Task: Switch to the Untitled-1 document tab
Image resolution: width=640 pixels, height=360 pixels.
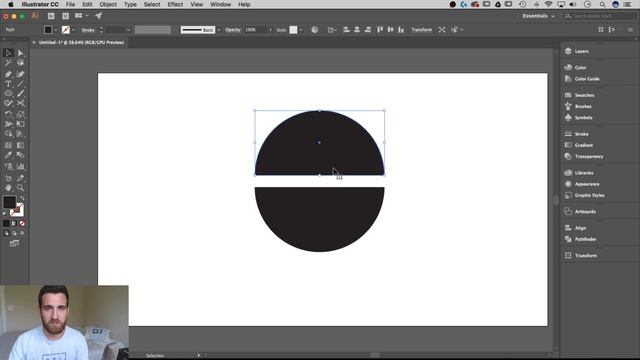Action: pos(81,42)
